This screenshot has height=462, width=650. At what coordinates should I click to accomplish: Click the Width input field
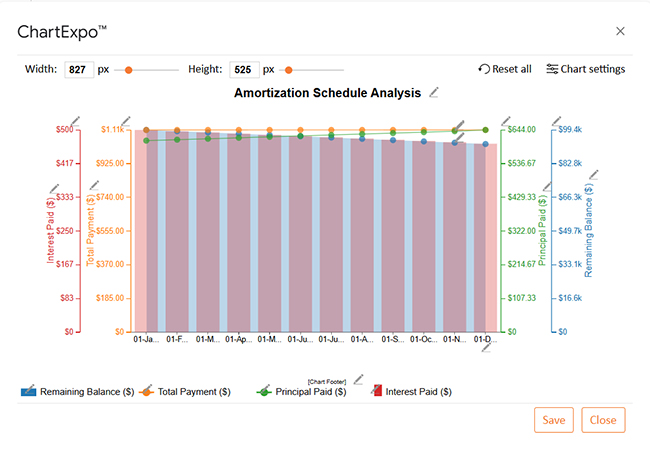pyautogui.click(x=79, y=70)
